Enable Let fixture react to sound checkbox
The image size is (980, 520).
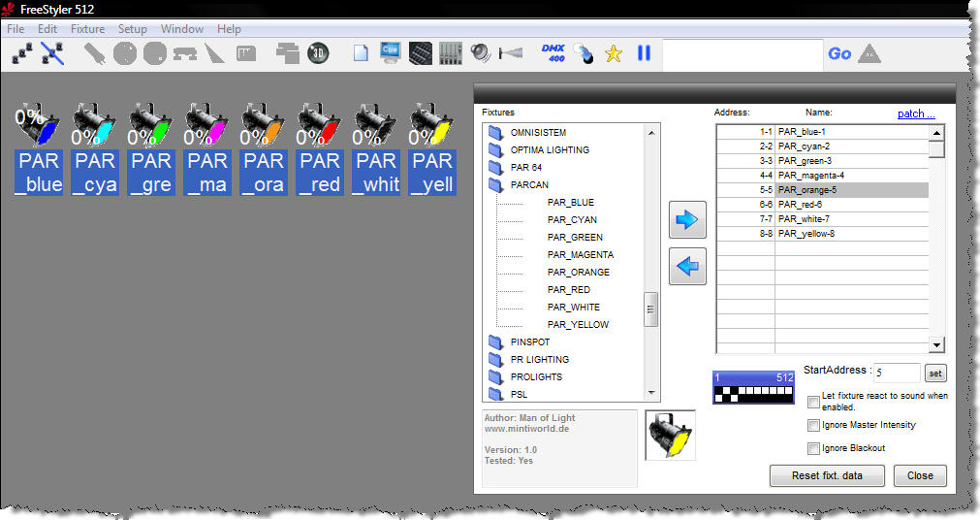pos(814,402)
